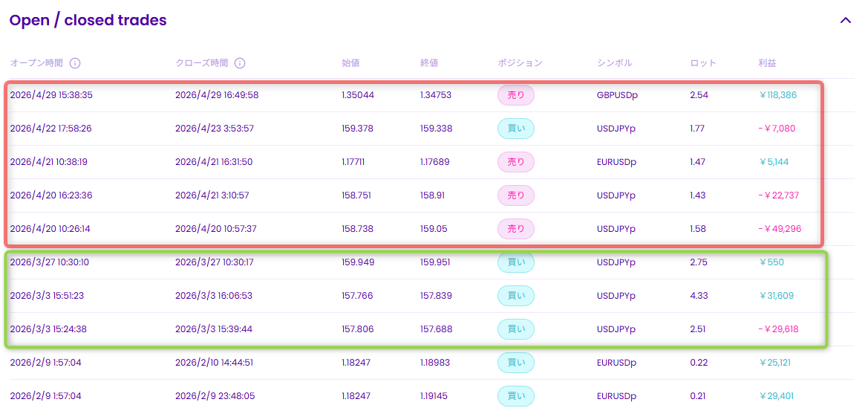Click opening price 1.35044

[358, 95]
